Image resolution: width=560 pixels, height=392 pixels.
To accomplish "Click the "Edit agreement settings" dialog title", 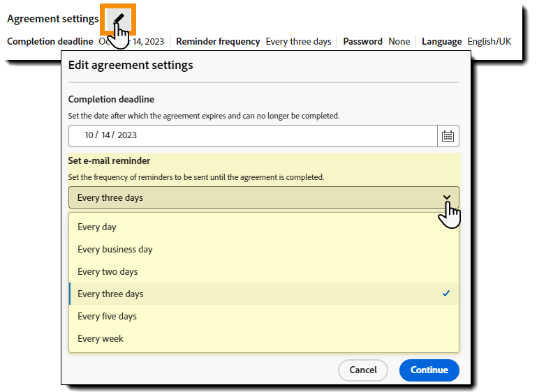I will (x=131, y=66).
